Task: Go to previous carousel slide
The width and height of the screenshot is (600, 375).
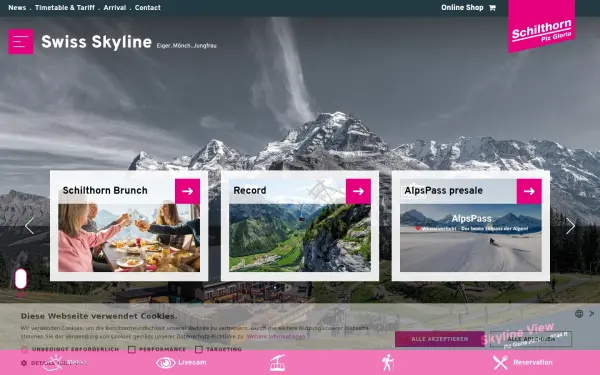Action: [29, 226]
